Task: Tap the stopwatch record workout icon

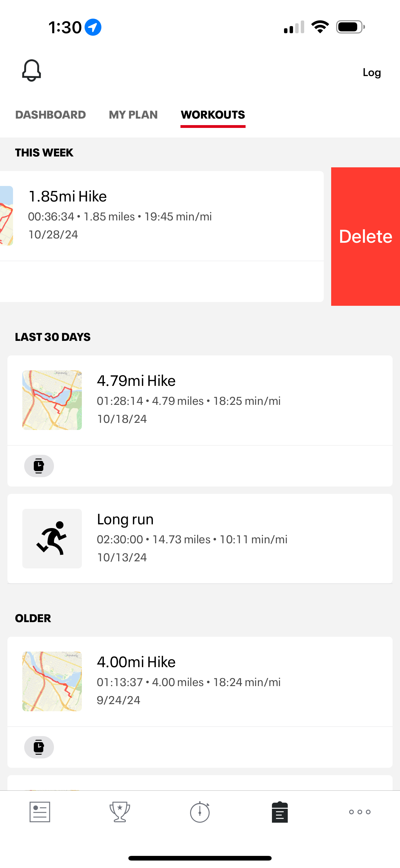Action: click(x=200, y=812)
